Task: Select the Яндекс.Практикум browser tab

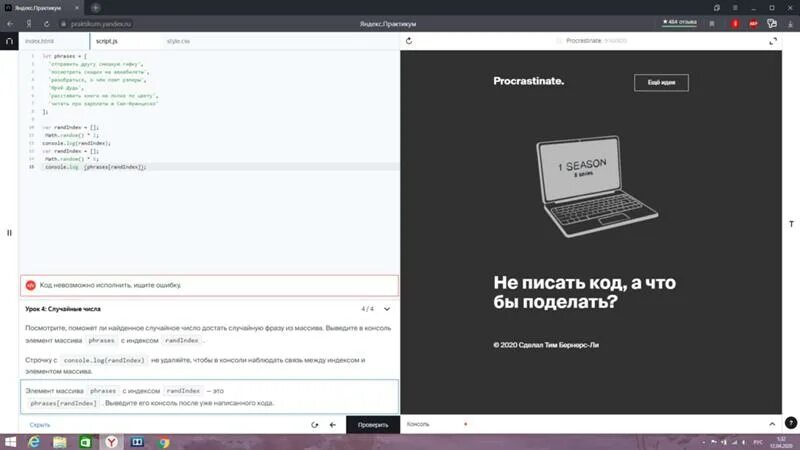Action: click(42, 8)
